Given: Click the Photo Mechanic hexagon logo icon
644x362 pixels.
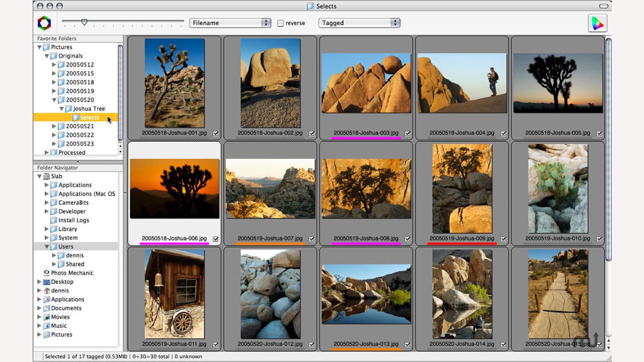Looking at the screenshot, I should tap(44, 23).
